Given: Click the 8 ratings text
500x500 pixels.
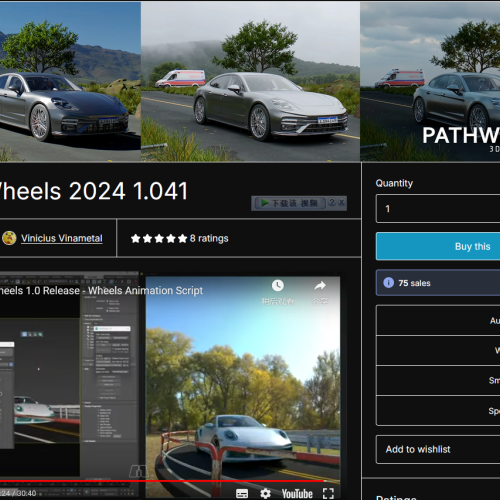Looking at the screenshot, I should pos(209,238).
